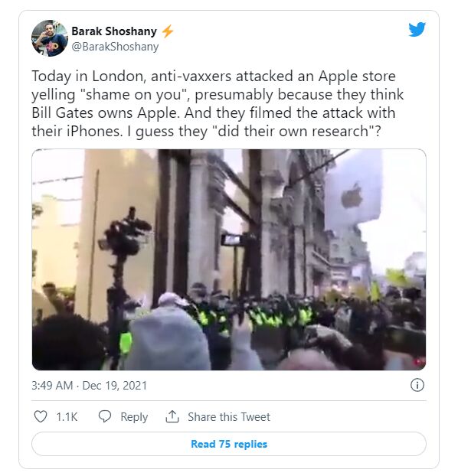
Task: Like the tweet with the heart icon
Action: click(x=40, y=416)
